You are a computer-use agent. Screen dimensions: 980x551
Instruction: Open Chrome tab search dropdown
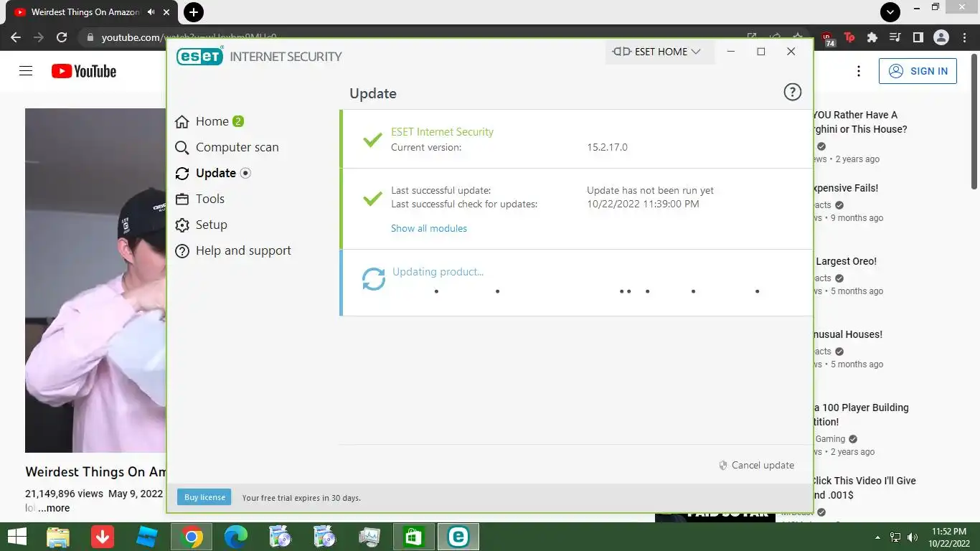pyautogui.click(x=890, y=12)
